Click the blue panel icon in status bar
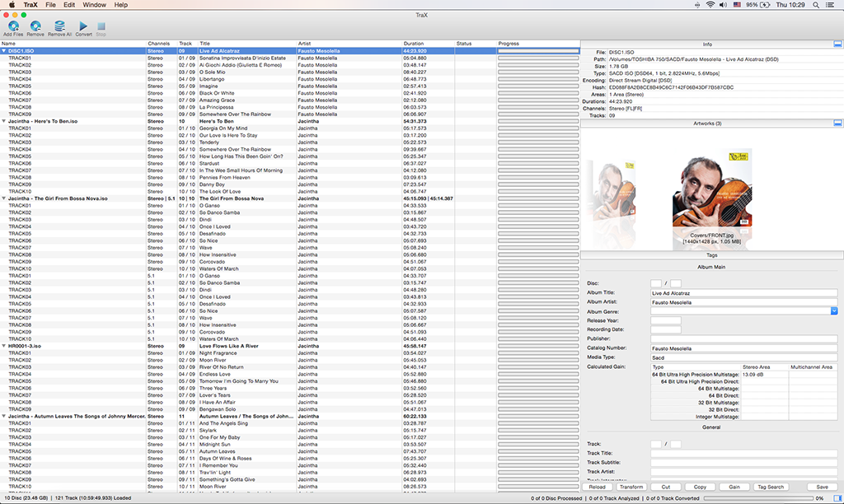This screenshot has width=844, height=504. 837,498
